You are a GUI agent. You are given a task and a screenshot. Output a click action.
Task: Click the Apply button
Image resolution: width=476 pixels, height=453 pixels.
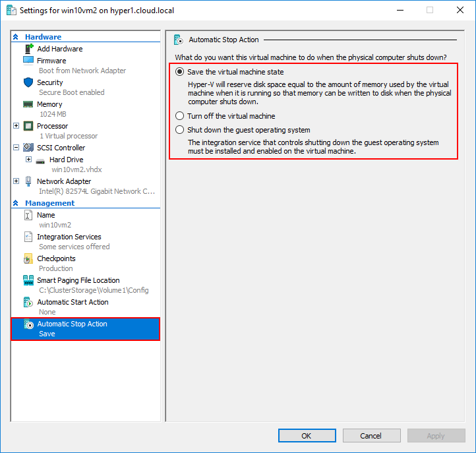tap(436, 436)
